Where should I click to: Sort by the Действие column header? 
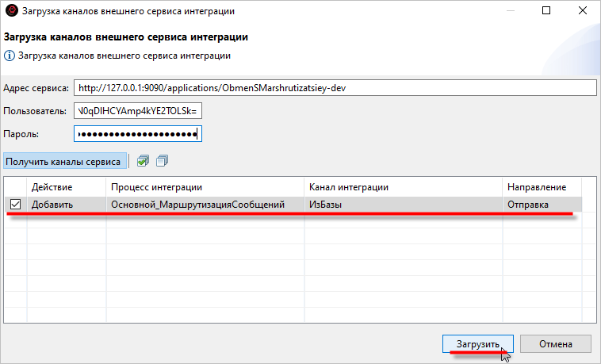(66, 186)
